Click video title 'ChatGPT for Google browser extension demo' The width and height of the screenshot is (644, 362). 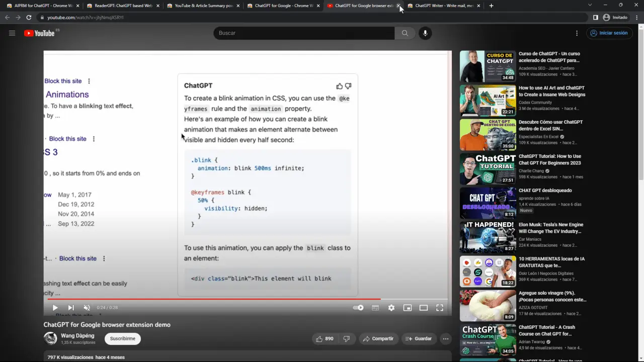pyautogui.click(x=107, y=325)
